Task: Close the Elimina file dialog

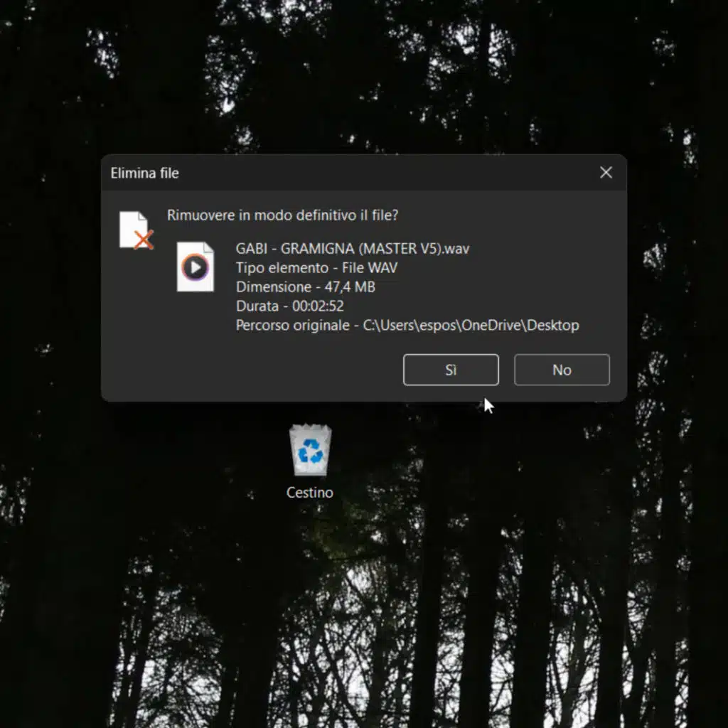Action: tap(606, 173)
